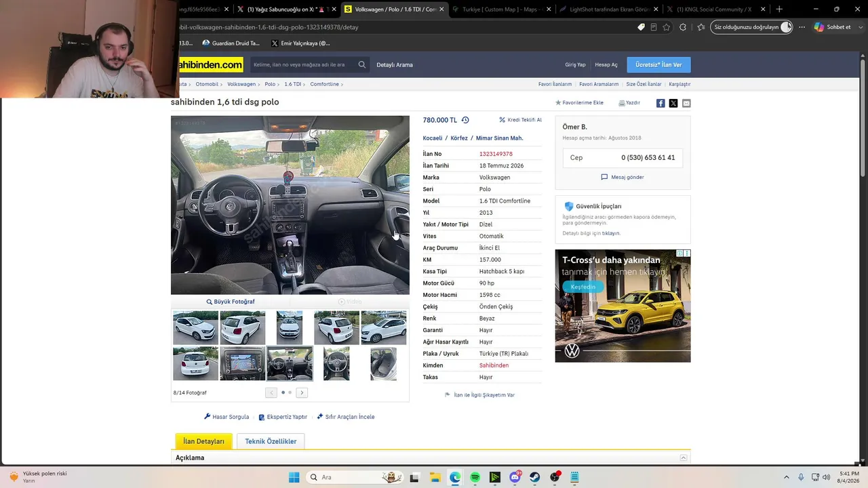Collapse the Açıklama section
This screenshot has width=868, height=488.
(684, 457)
